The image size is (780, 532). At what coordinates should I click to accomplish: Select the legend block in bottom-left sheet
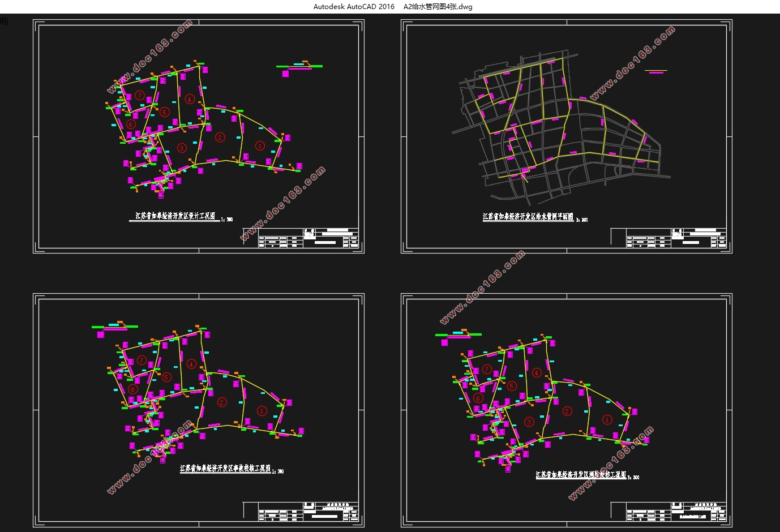(115, 328)
